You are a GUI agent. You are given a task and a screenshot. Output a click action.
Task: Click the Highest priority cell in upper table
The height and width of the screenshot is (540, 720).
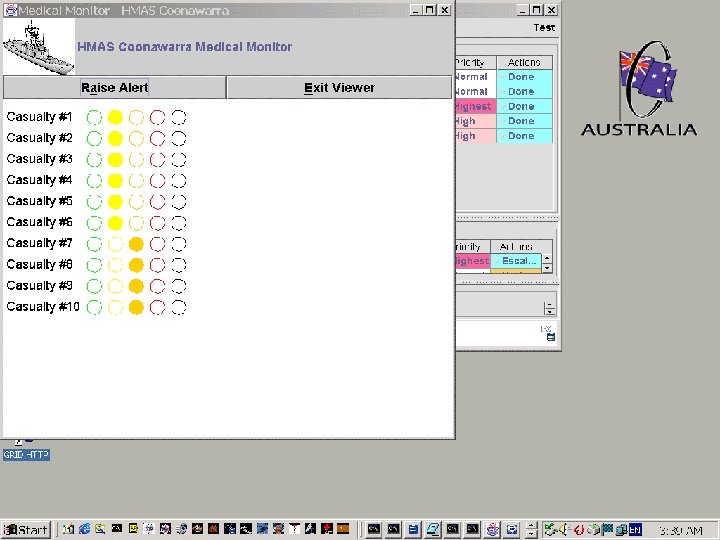[476, 107]
